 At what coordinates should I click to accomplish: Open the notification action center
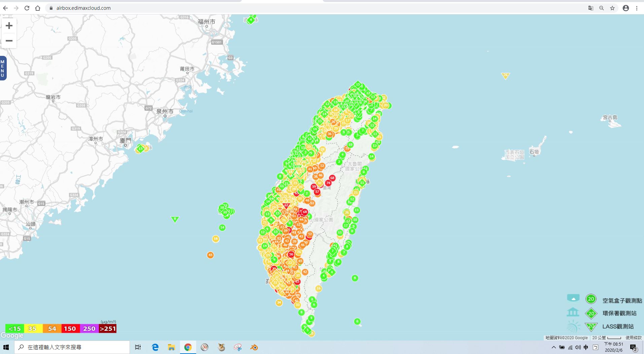[x=634, y=348]
